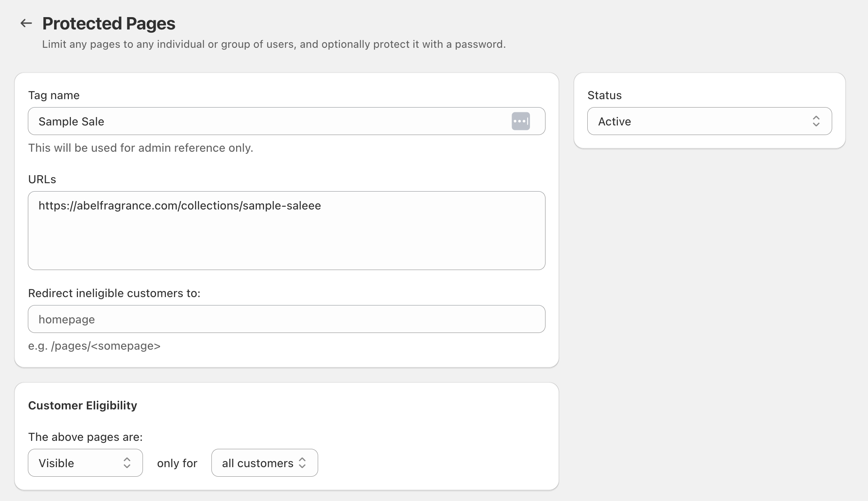Image resolution: width=868 pixels, height=501 pixels.
Task: Click the back arrow icon
Action: pyautogui.click(x=26, y=23)
